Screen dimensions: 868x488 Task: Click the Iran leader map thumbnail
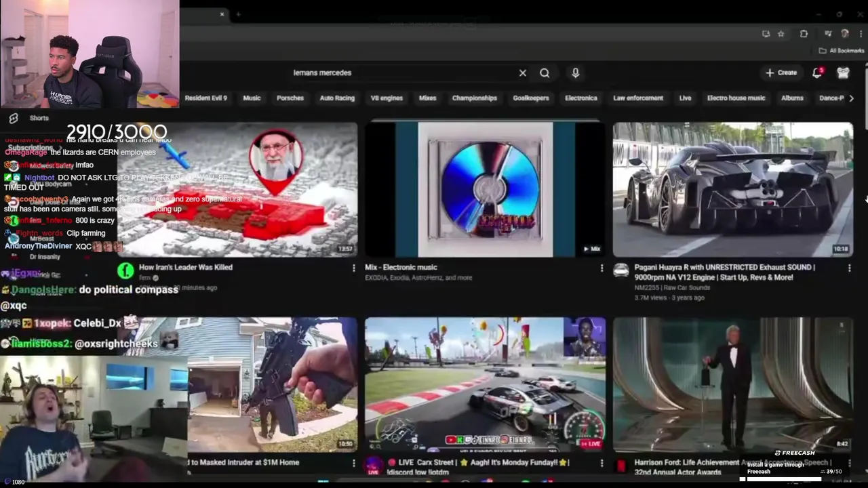[x=237, y=189]
